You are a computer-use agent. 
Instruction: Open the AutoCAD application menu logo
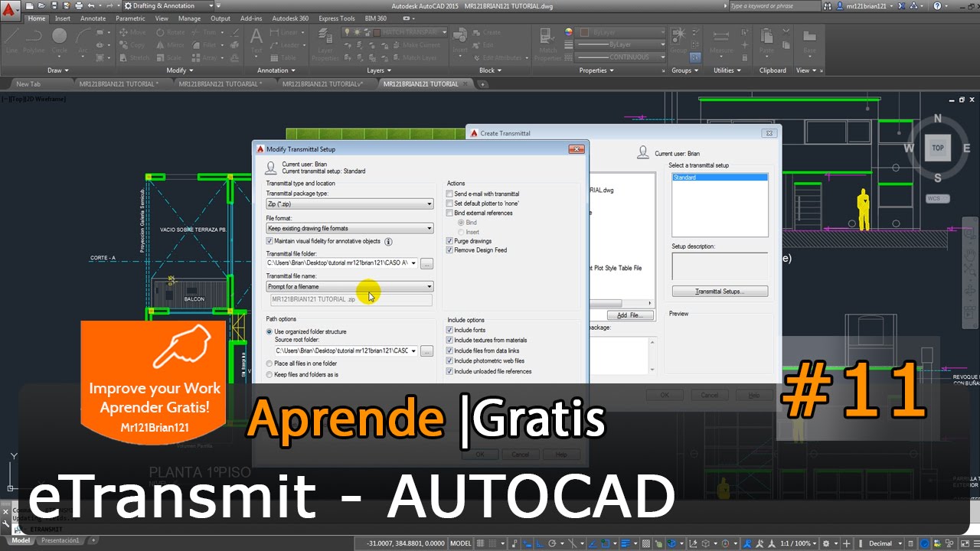coord(10,10)
